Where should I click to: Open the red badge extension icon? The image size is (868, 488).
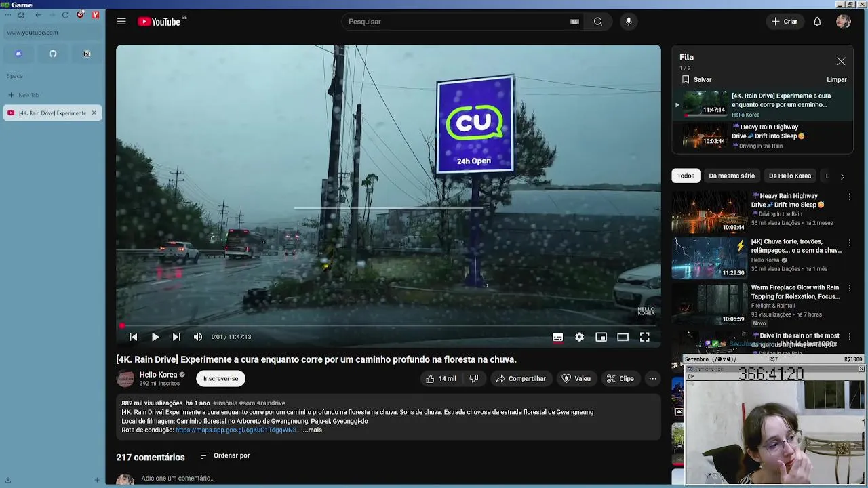click(x=80, y=14)
